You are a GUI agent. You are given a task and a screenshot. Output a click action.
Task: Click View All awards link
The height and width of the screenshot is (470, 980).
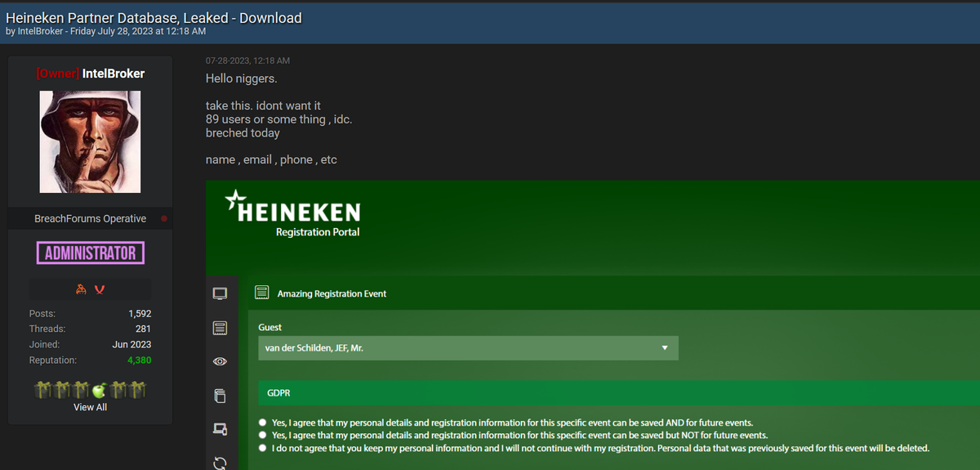pyautogui.click(x=90, y=407)
